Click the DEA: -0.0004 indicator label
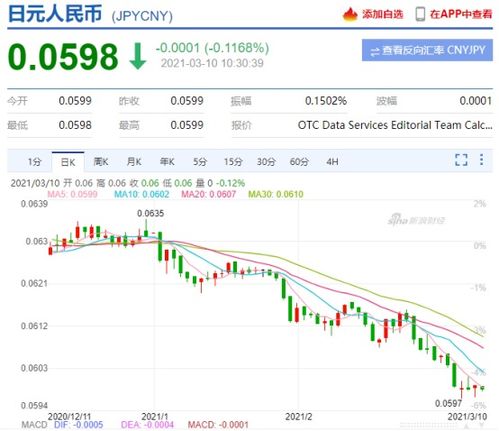This screenshot has width=499, height=431. coord(147,425)
